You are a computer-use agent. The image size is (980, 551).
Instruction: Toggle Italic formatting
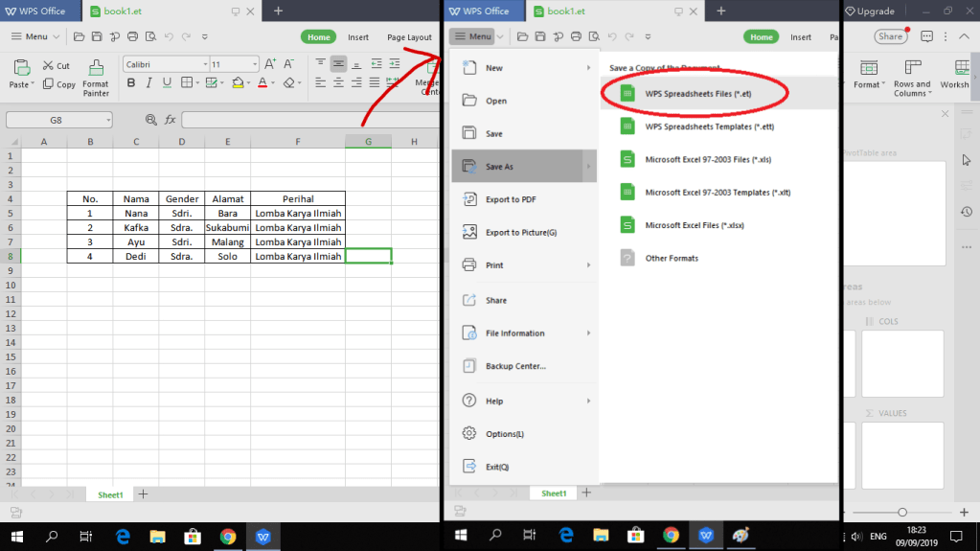pos(147,83)
